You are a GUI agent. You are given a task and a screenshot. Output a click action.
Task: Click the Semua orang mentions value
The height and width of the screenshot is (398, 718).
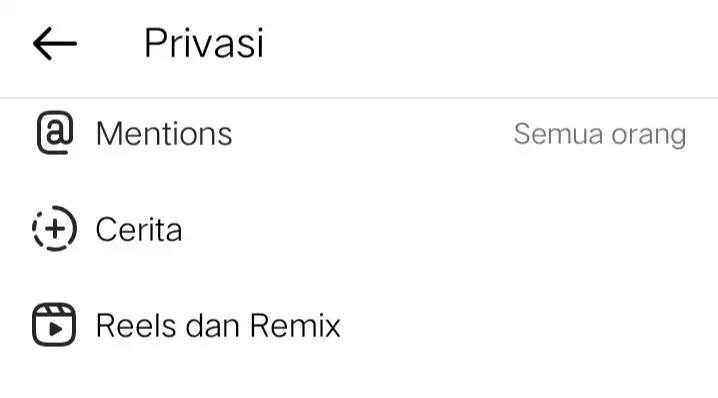(x=600, y=135)
